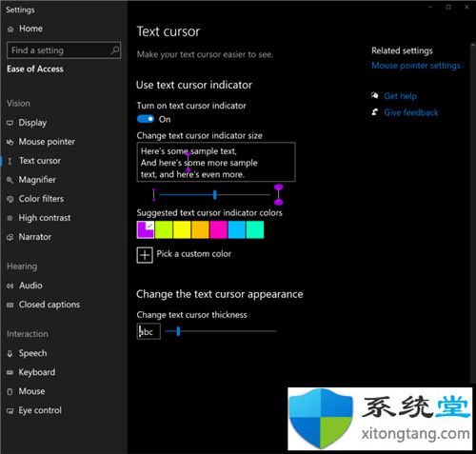The width and height of the screenshot is (476, 454).
Task: Click plus icon to pick custom color
Action: (x=145, y=255)
